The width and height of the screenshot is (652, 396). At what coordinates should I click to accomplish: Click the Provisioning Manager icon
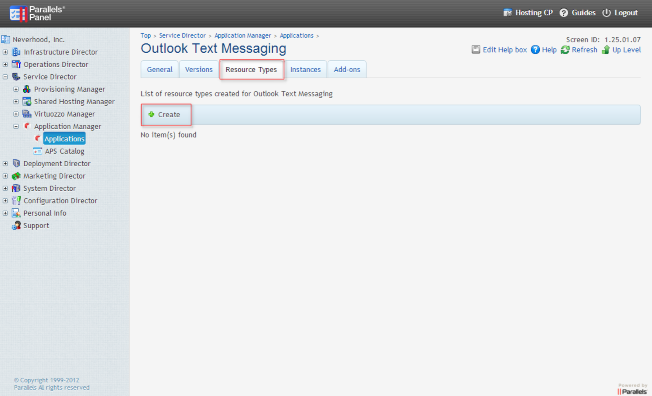(x=27, y=89)
